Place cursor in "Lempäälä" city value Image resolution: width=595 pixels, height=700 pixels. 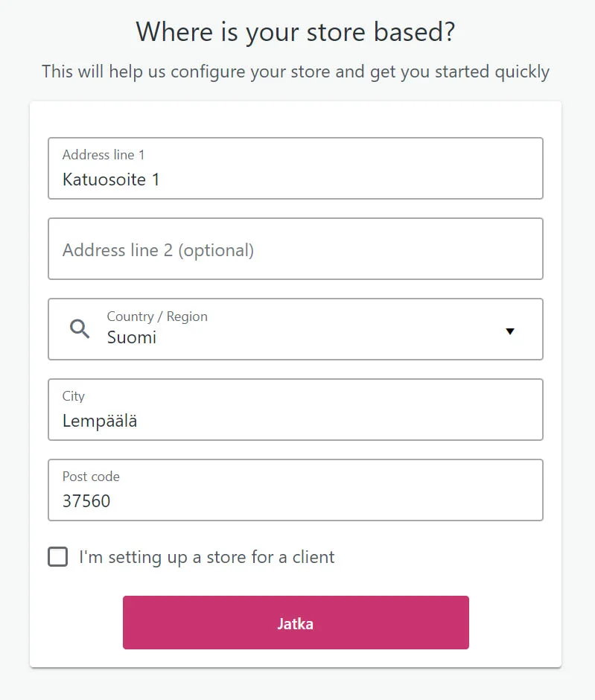pos(100,421)
